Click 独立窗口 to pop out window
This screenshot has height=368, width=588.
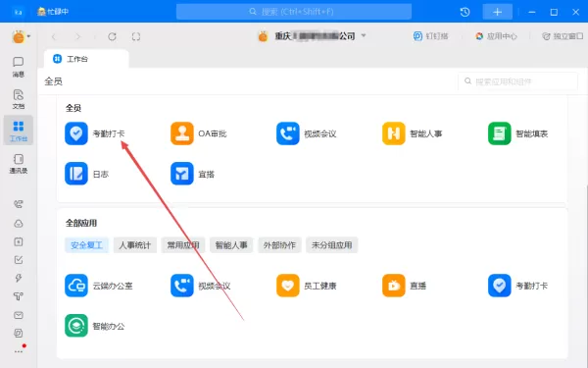click(x=563, y=36)
